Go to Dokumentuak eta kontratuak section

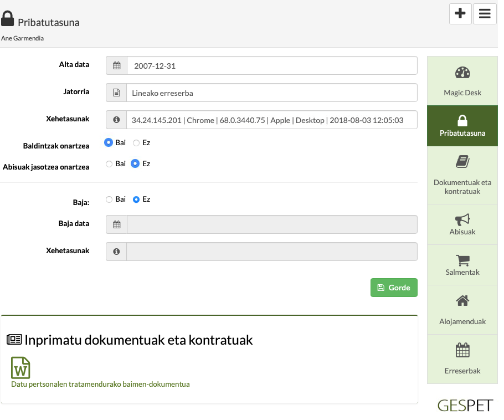[x=462, y=175]
